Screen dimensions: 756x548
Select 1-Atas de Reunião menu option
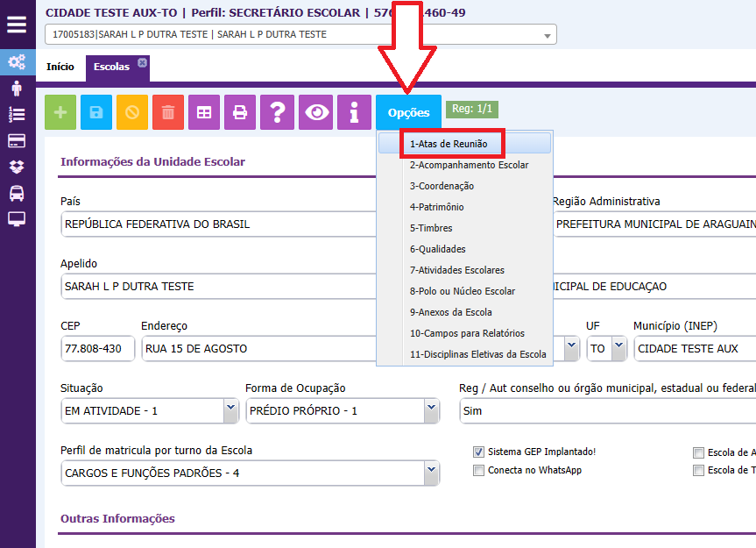coord(449,144)
